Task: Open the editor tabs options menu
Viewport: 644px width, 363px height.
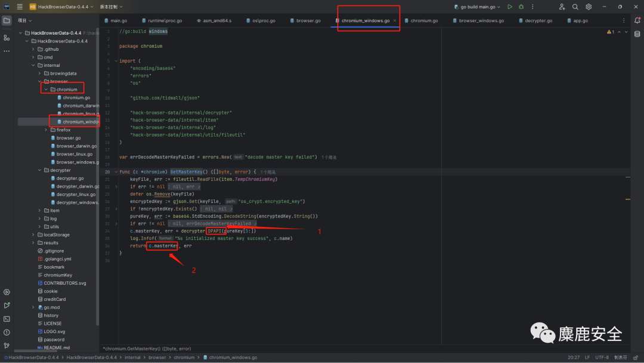Action: pos(624,20)
